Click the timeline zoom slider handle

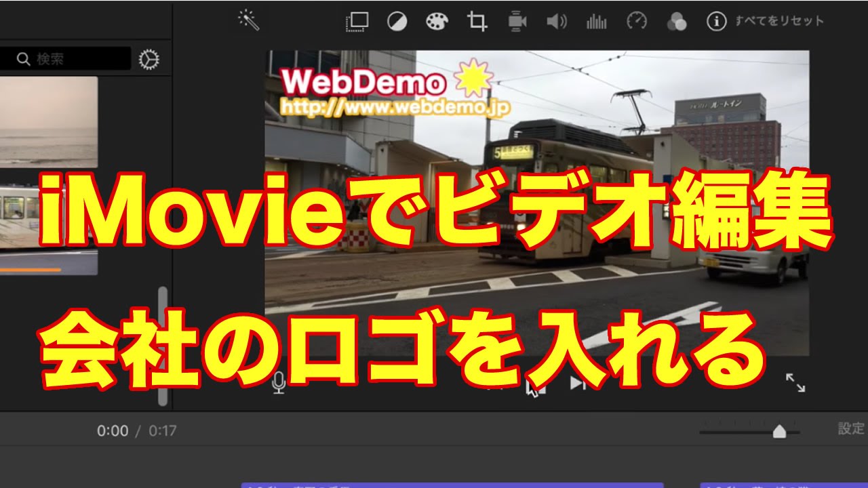pyautogui.click(x=779, y=432)
